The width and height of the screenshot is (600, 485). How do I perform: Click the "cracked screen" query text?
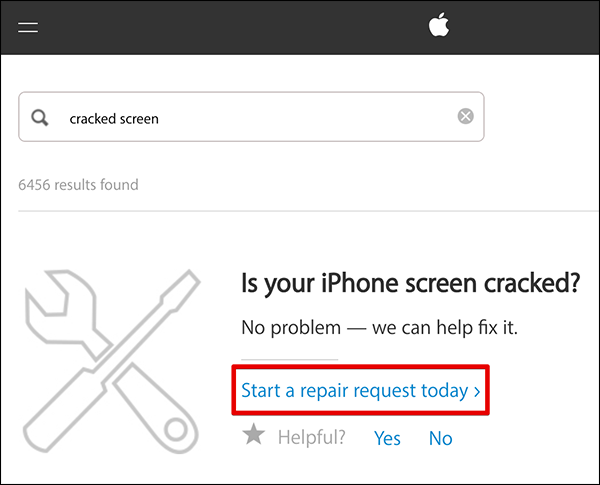(114, 118)
